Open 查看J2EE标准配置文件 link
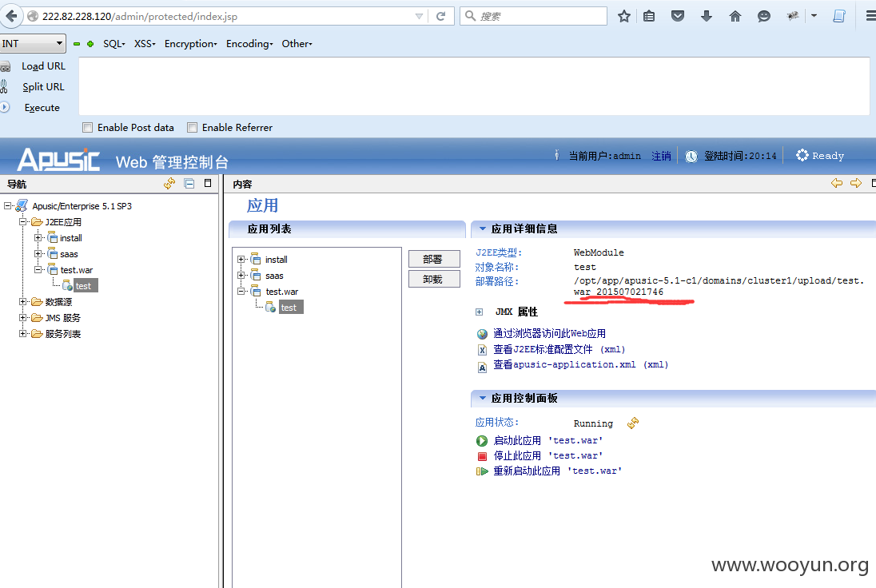Screen dimensions: 876x588 (x=559, y=349)
